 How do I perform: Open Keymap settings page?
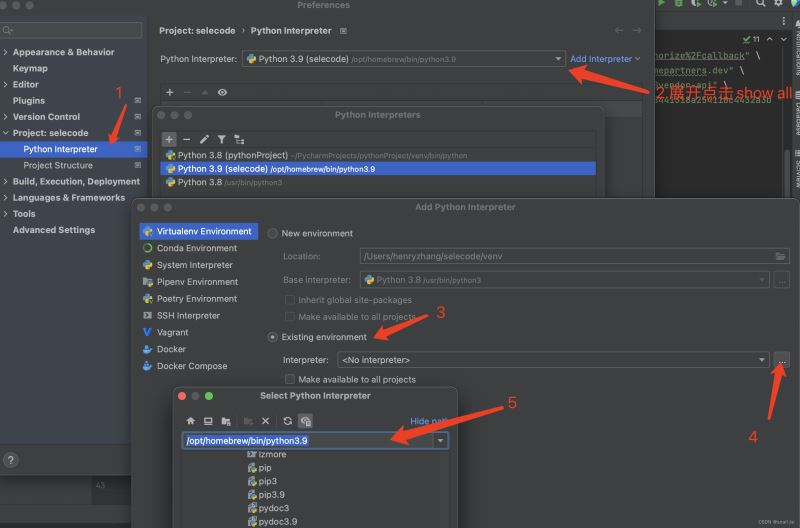30,68
